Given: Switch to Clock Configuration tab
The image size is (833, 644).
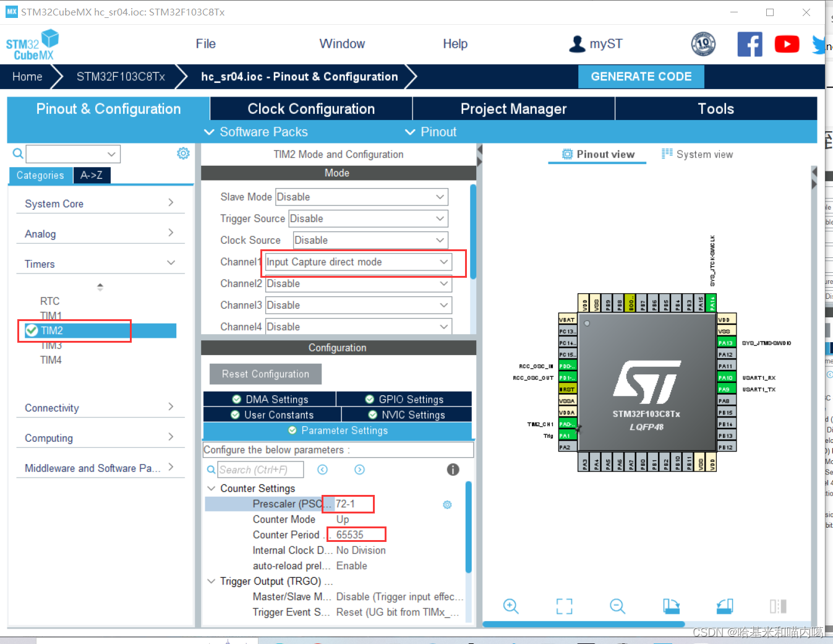Looking at the screenshot, I should pos(311,109).
